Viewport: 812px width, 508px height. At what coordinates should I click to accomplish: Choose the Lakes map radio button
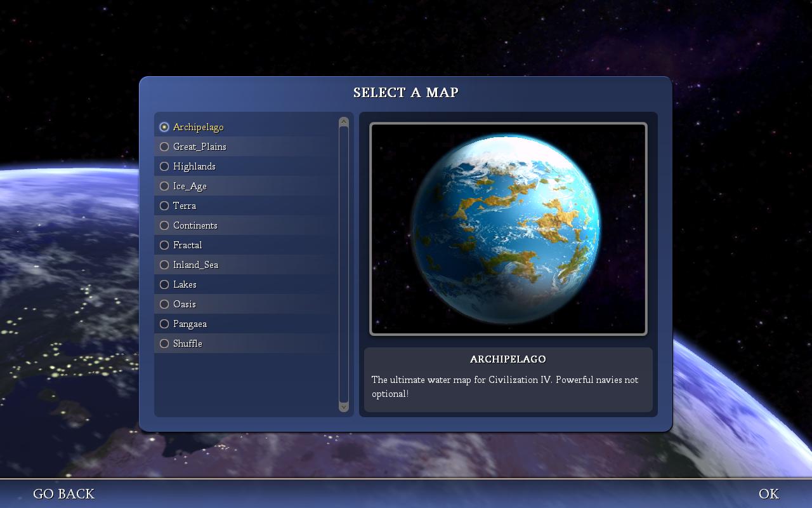[x=164, y=284]
